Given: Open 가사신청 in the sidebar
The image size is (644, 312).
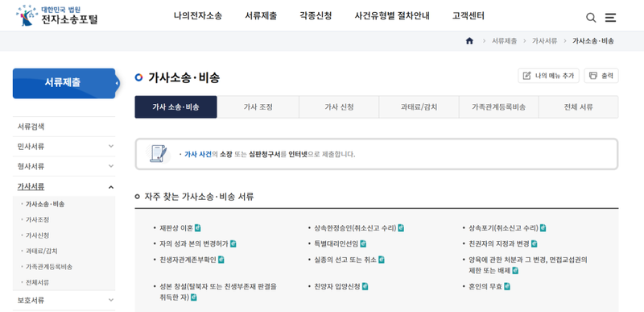Looking at the screenshot, I should (x=37, y=235).
